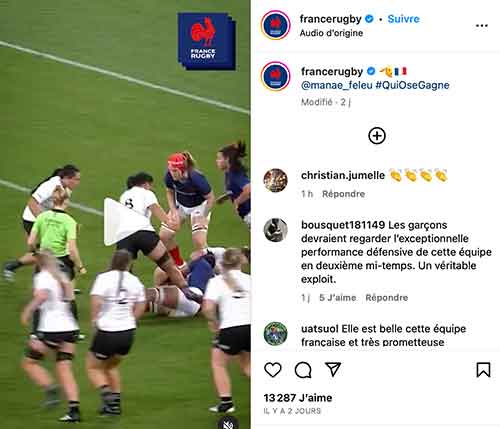
Task: Open the francerugby profile picture in header
Action: 276,25
